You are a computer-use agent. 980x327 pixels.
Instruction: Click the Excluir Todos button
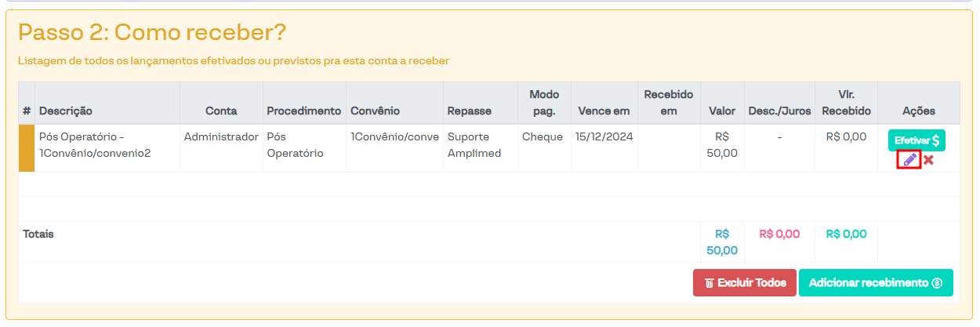(x=745, y=283)
